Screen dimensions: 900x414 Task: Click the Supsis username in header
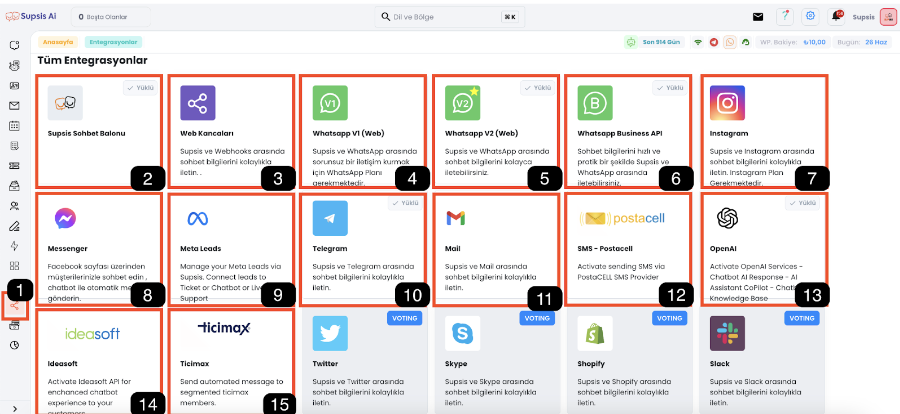click(863, 17)
